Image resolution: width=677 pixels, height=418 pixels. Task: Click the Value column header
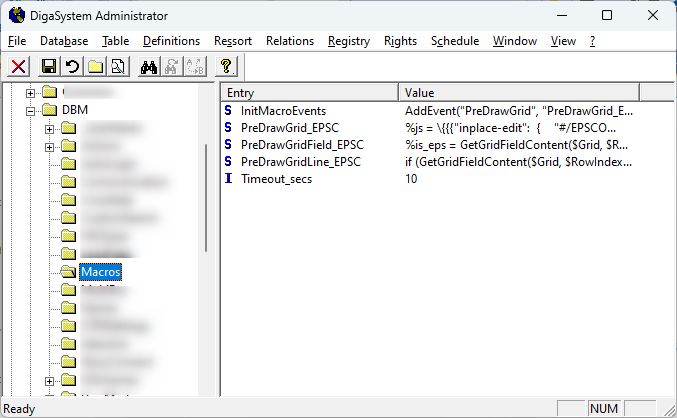click(x=517, y=92)
